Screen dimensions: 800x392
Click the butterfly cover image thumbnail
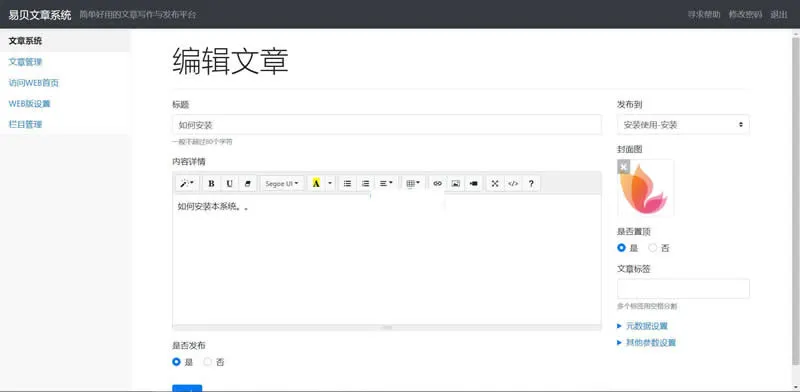(645, 188)
